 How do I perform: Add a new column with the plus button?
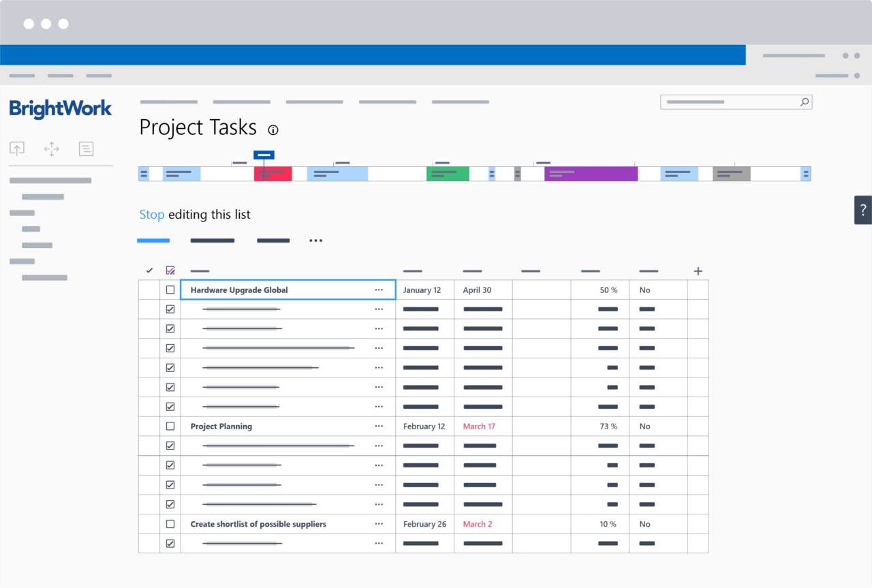click(x=698, y=270)
